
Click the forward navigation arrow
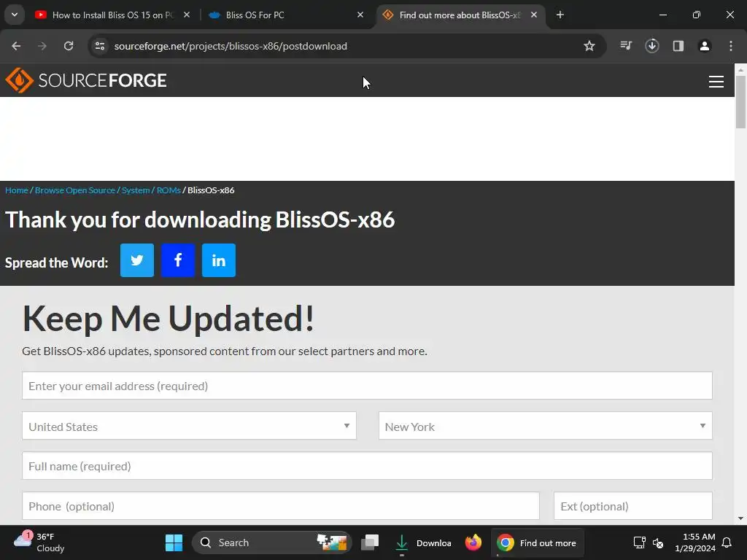pos(42,46)
